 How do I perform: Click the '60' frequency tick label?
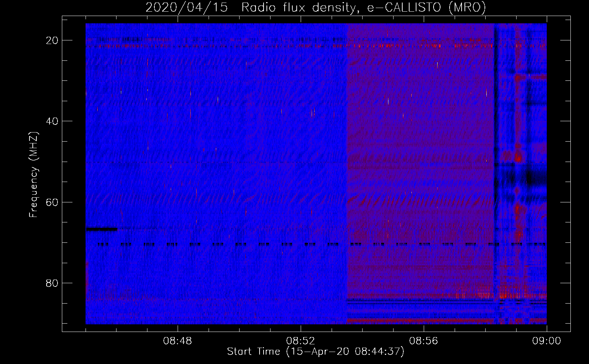(x=52, y=202)
